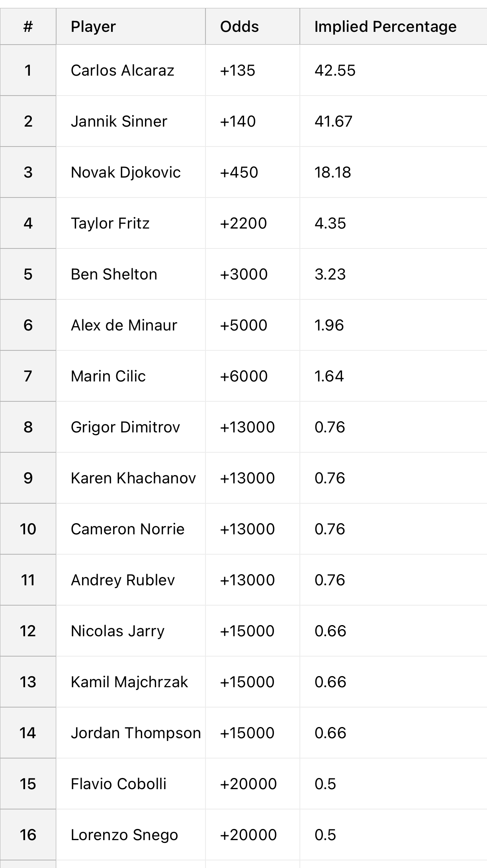The width and height of the screenshot is (487, 868).
Task: Click Kamil Majchrzak's +15000 odds cell
Action: pyautogui.click(x=252, y=682)
